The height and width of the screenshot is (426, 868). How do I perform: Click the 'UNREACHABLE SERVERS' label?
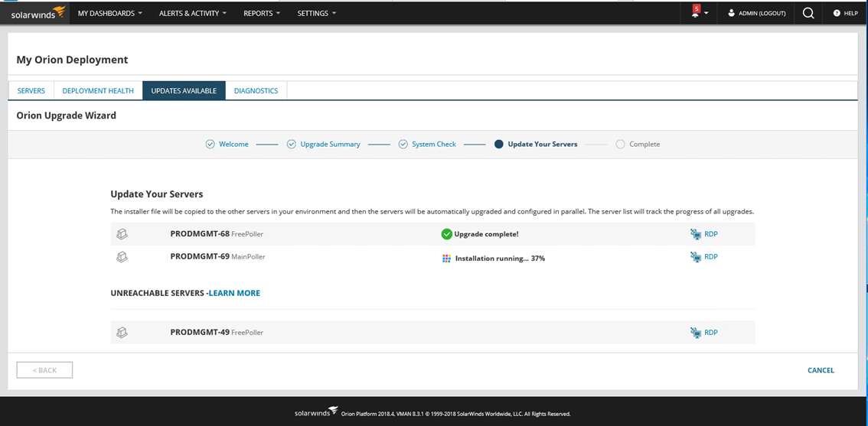click(158, 293)
